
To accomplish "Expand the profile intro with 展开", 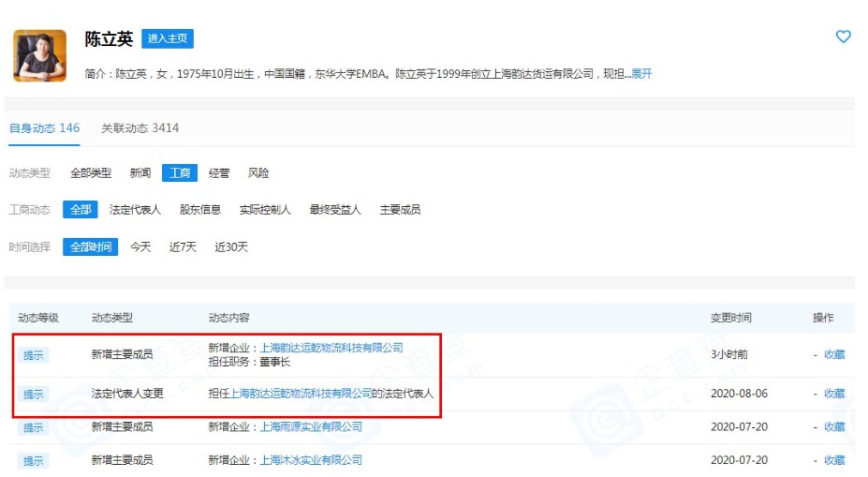I will point(641,74).
